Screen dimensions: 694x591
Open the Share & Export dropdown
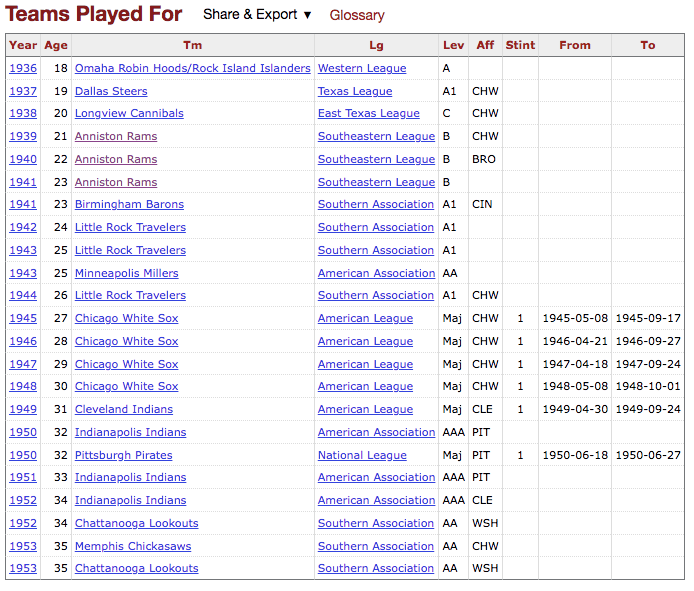pos(257,15)
